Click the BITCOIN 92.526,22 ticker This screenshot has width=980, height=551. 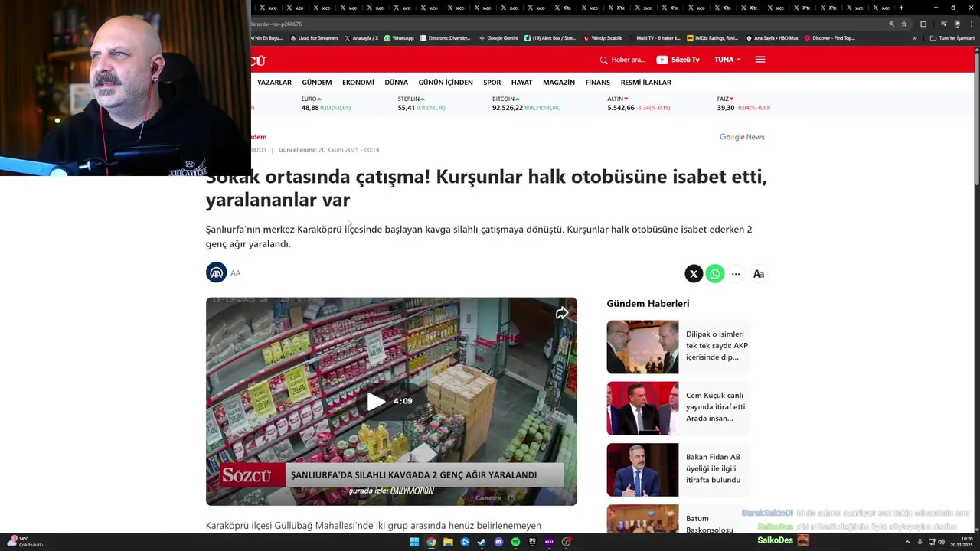click(526, 103)
